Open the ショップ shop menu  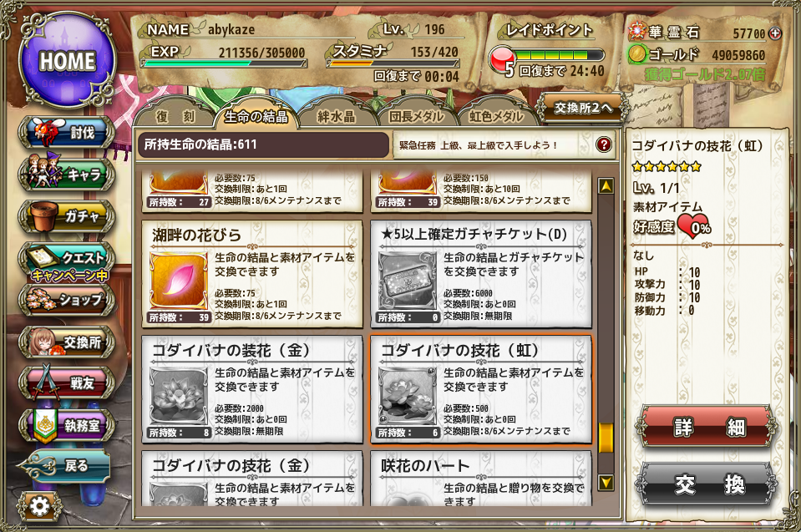coord(68,300)
